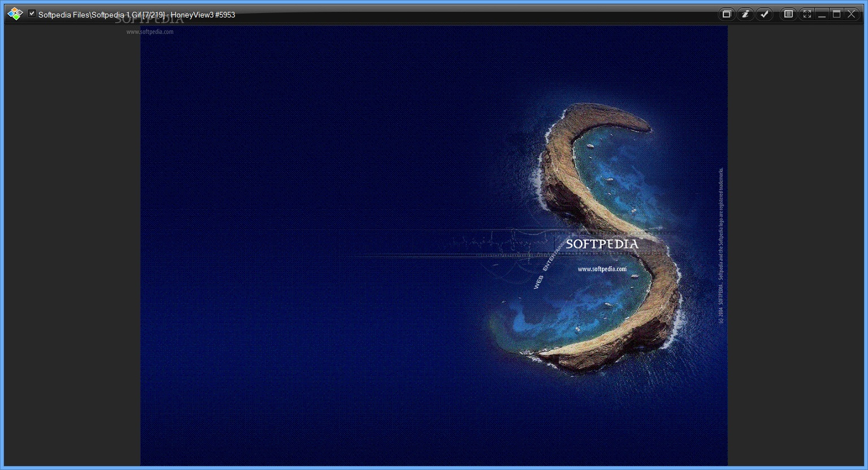868x470 pixels.
Task: Click the HoneyView app logo icon
Action: click(15, 14)
